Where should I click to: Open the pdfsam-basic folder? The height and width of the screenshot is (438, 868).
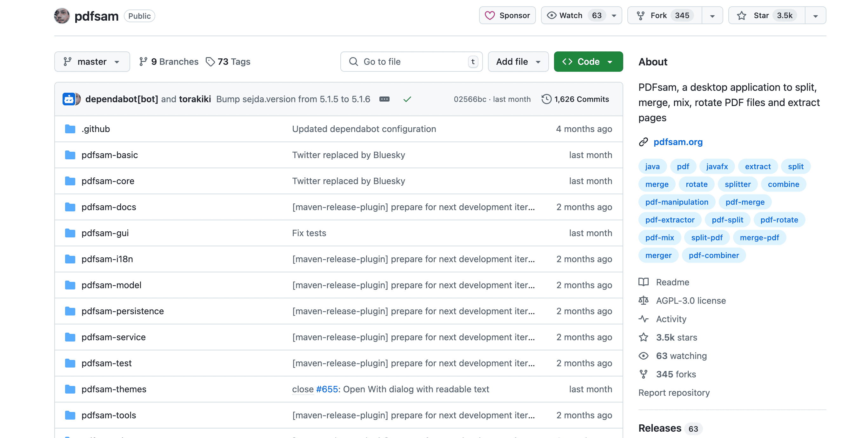(x=110, y=155)
